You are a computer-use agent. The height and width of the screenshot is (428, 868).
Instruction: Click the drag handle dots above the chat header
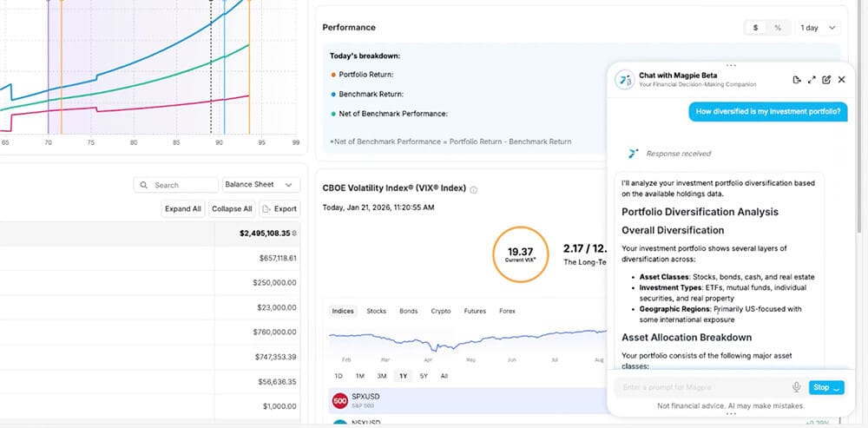pyautogui.click(x=731, y=65)
